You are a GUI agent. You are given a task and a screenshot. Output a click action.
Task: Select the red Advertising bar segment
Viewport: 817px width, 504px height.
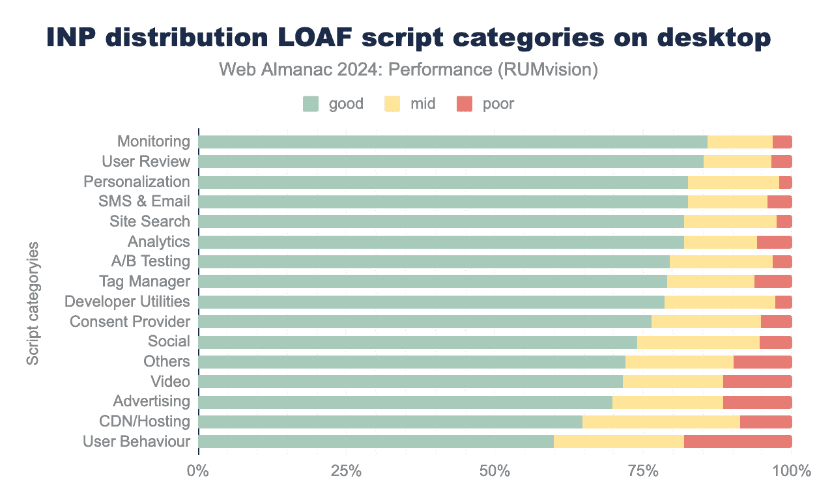757,402
